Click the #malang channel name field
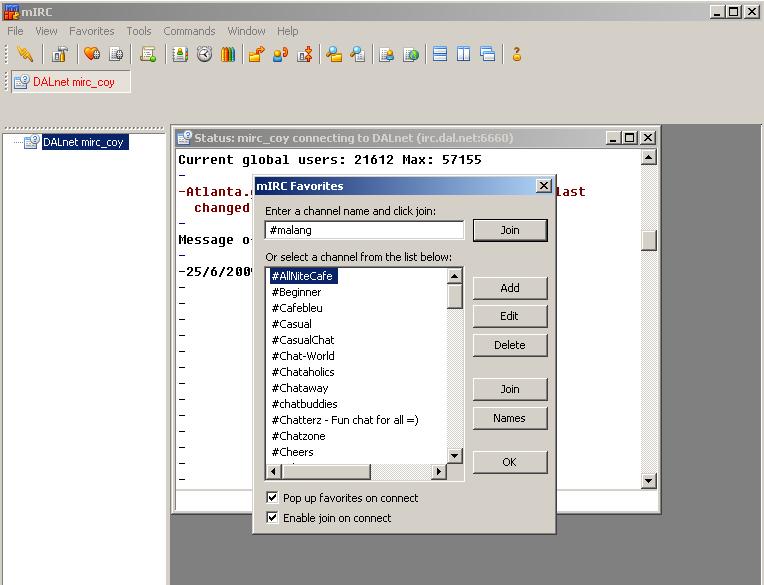764x585 pixels. coord(364,230)
